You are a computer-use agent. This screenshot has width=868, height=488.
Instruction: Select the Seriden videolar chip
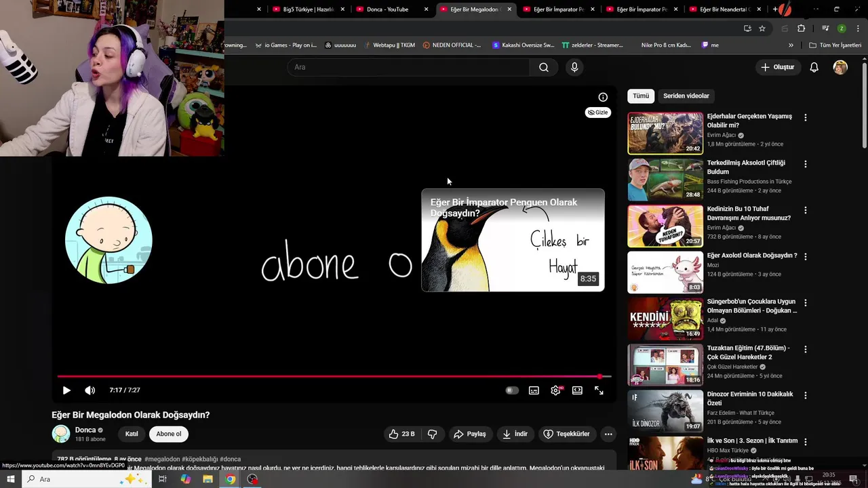[x=686, y=96]
